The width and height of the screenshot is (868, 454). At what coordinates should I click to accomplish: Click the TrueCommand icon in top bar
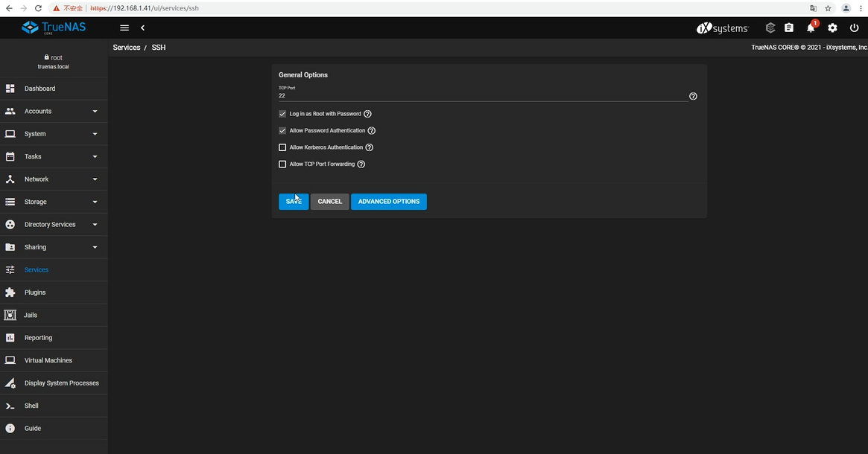point(770,28)
